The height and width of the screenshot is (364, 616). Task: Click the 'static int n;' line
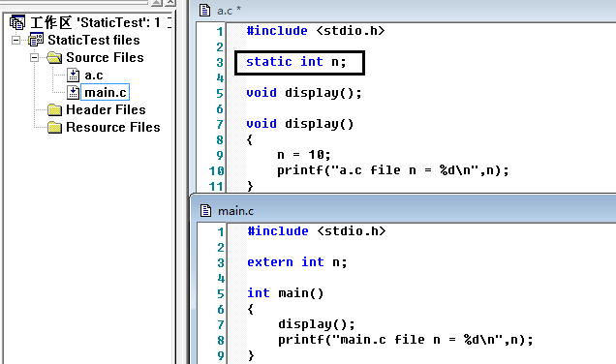click(x=296, y=62)
